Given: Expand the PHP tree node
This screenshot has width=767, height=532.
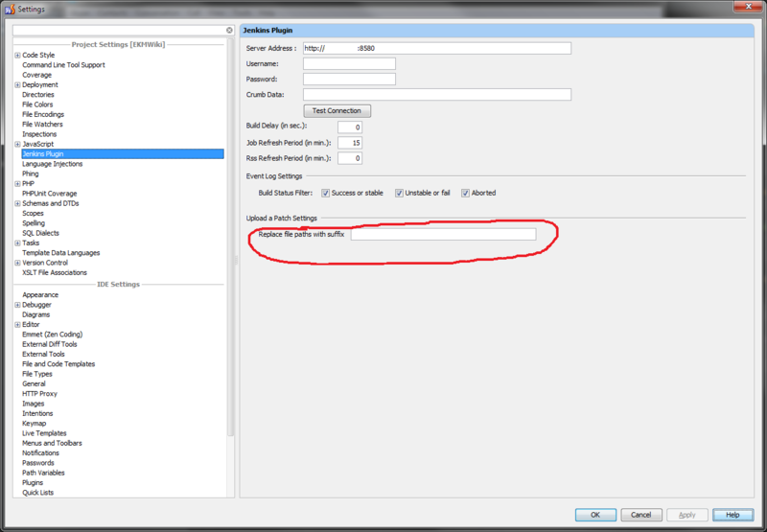Looking at the screenshot, I should click(17, 184).
